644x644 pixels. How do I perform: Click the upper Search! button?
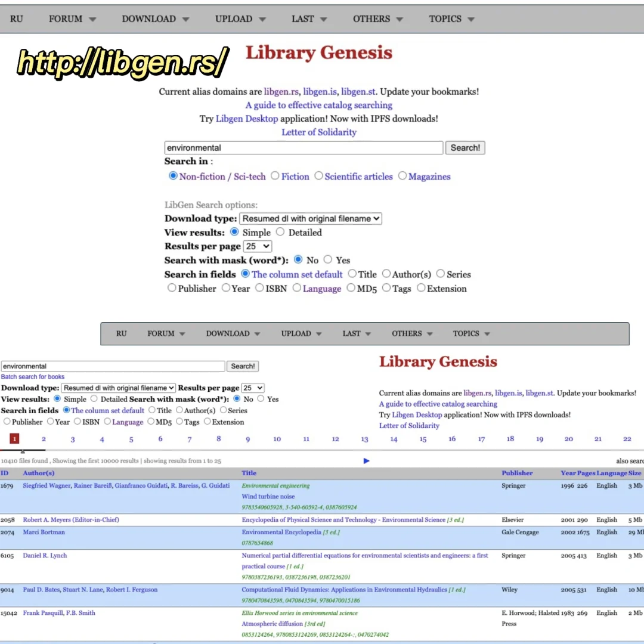pyautogui.click(x=465, y=148)
